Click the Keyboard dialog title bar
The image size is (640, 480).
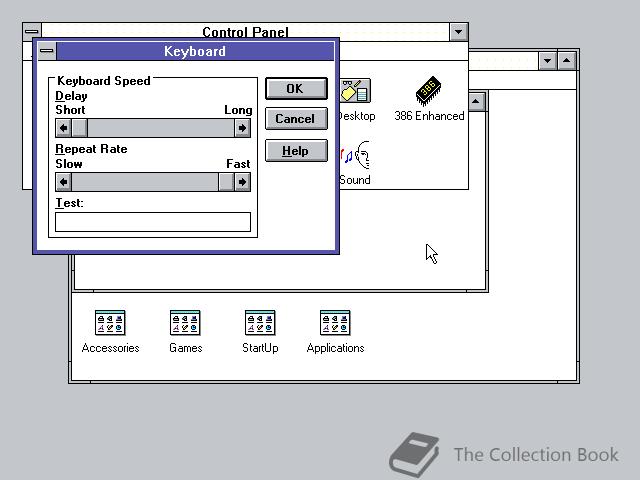(x=195, y=51)
